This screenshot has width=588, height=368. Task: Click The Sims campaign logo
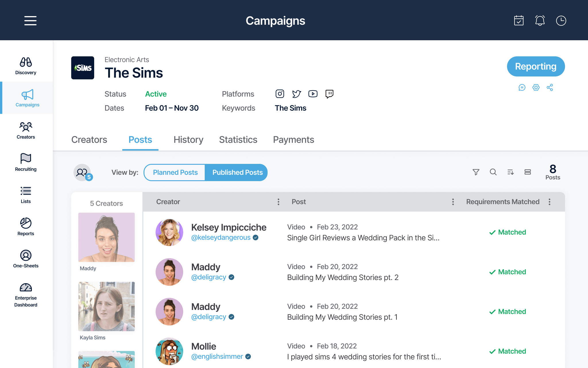[x=83, y=68]
